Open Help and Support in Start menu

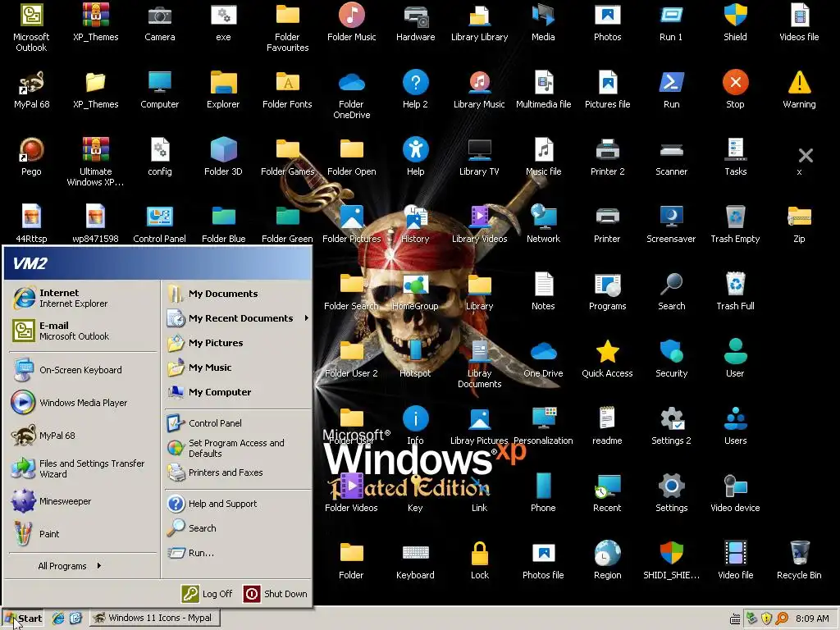(237, 504)
